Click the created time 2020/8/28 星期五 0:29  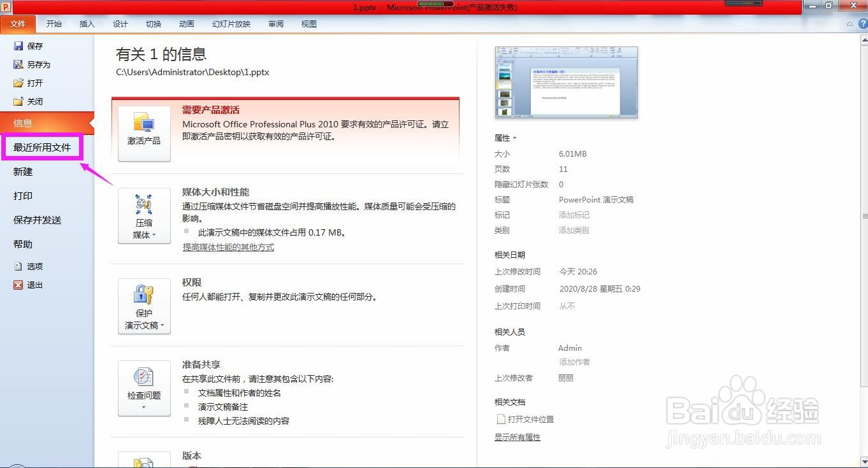coord(600,288)
